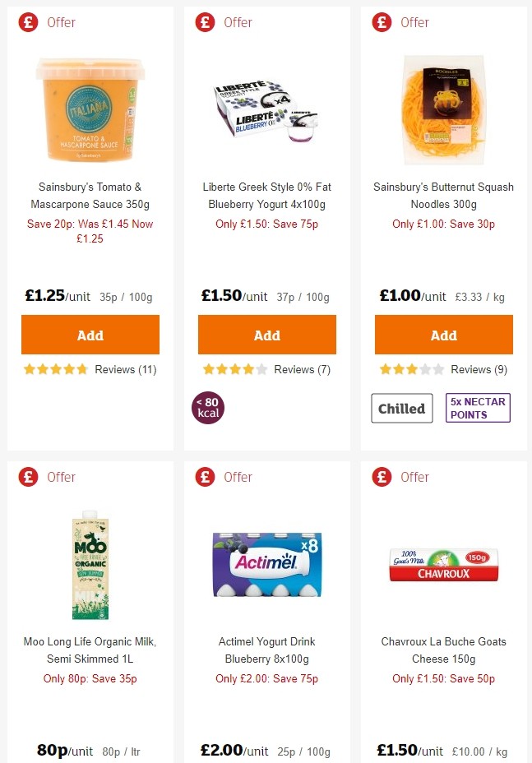
Task: Click the 'Chilled' badge under Butternut Noodles
Action: [x=401, y=407]
